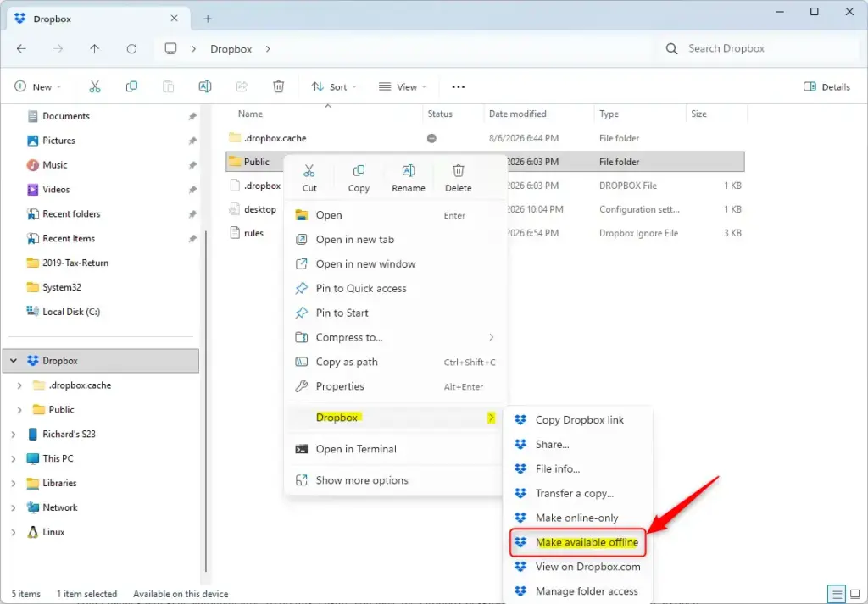Choose Manage folder access
This screenshot has width=868, height=604.
578,591
